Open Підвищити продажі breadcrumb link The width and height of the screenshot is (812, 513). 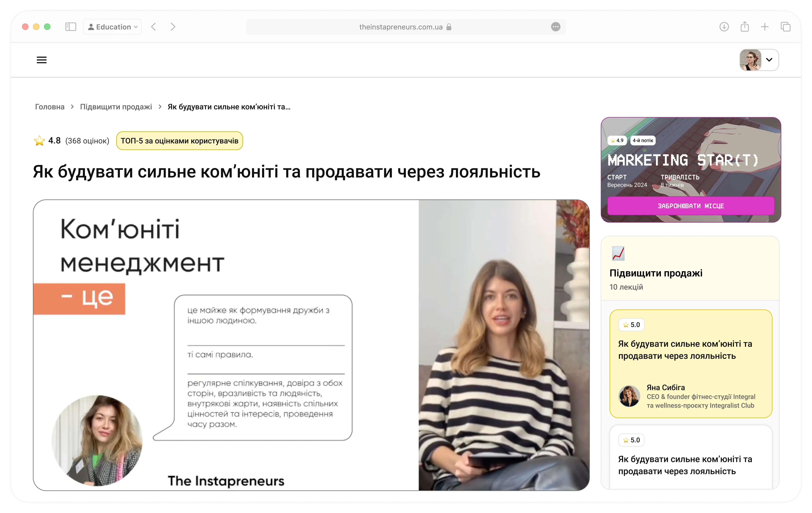pos(116,107)
